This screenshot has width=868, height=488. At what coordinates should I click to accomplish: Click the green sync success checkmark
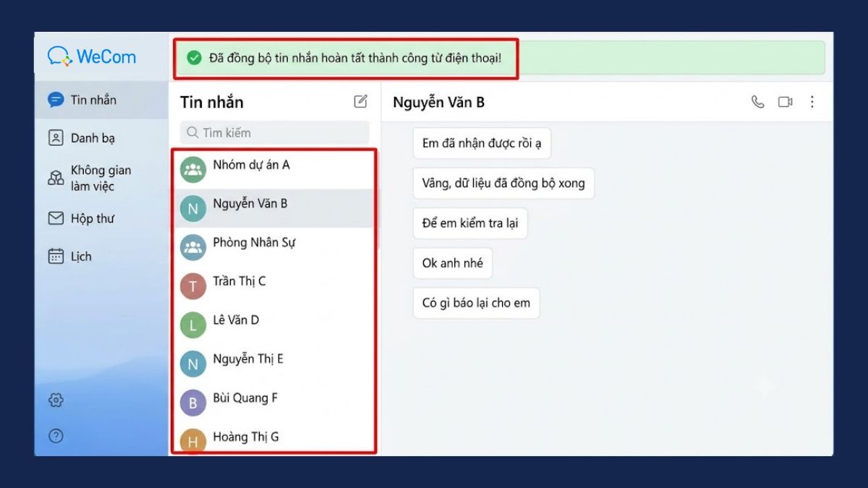[x=194, y=58]
